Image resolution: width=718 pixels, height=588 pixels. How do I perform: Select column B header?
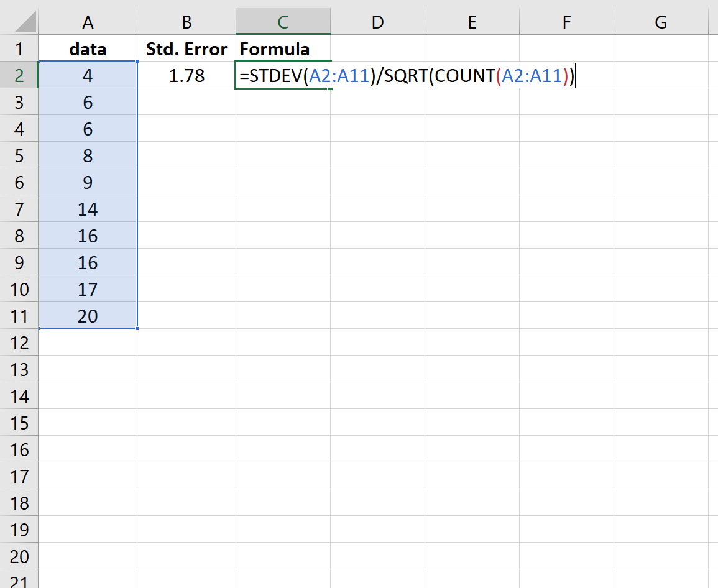pyautogui.click(x=186, y=22)
